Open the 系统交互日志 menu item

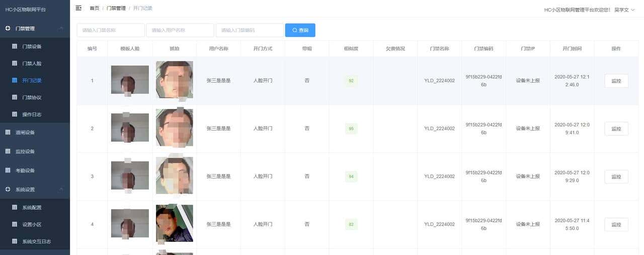[35, 241]
